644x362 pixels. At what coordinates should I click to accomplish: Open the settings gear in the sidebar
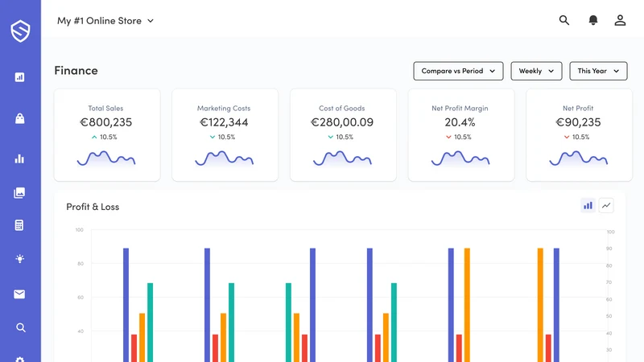19,360
